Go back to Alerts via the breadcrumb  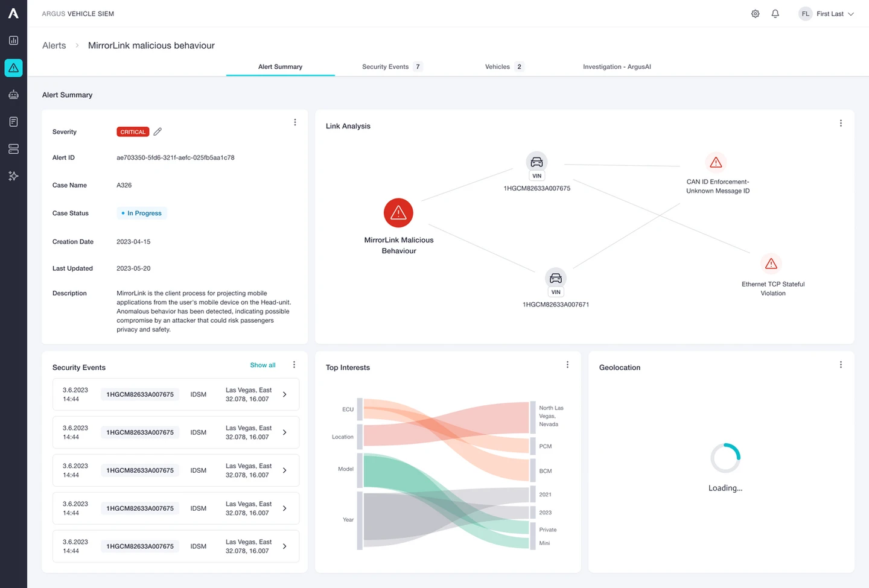(54, 45)
